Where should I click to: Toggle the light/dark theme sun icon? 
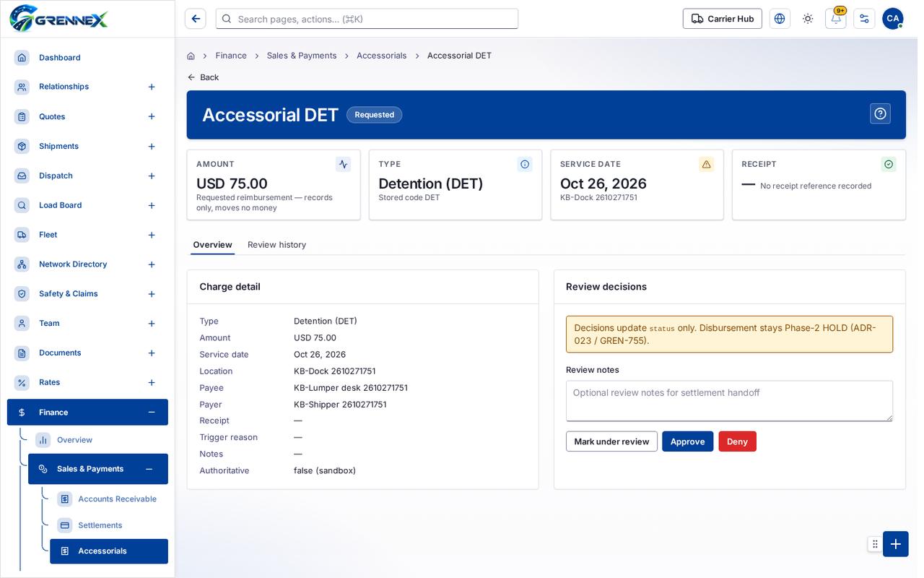808,19
